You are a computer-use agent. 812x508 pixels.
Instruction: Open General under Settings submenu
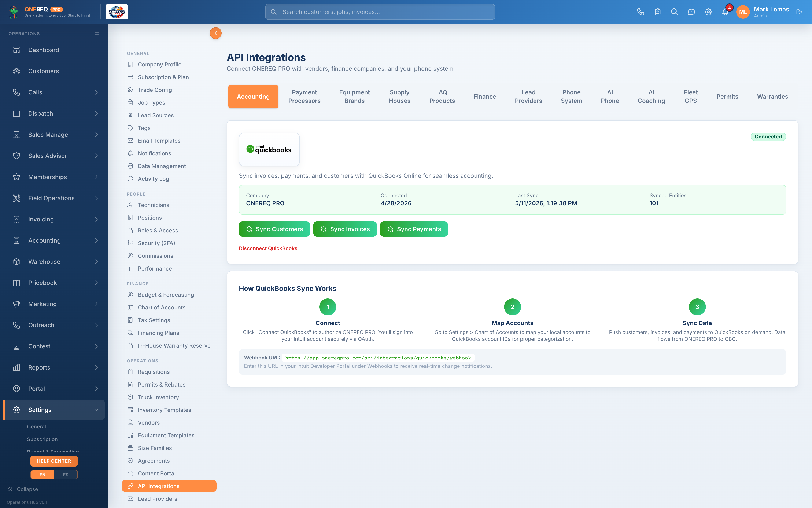37,427
